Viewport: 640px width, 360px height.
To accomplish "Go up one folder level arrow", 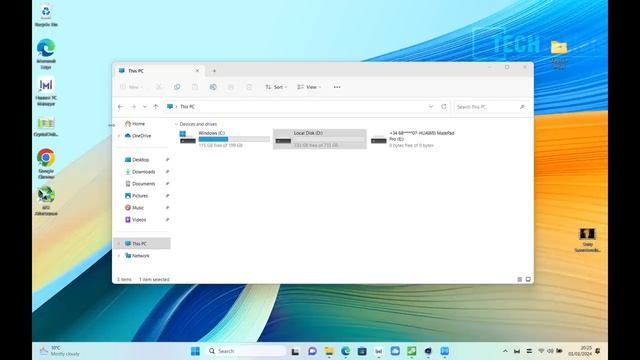I will click(156, 107).
